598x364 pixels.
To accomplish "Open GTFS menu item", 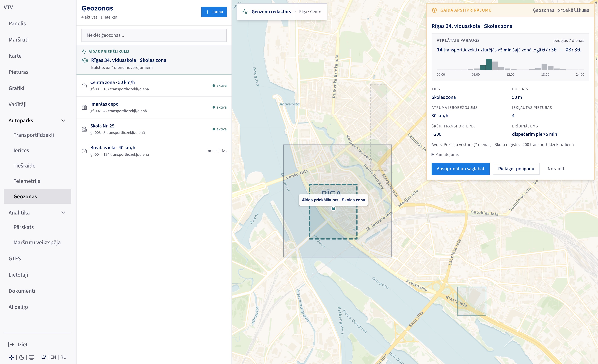I will click(x=37, y=259).
